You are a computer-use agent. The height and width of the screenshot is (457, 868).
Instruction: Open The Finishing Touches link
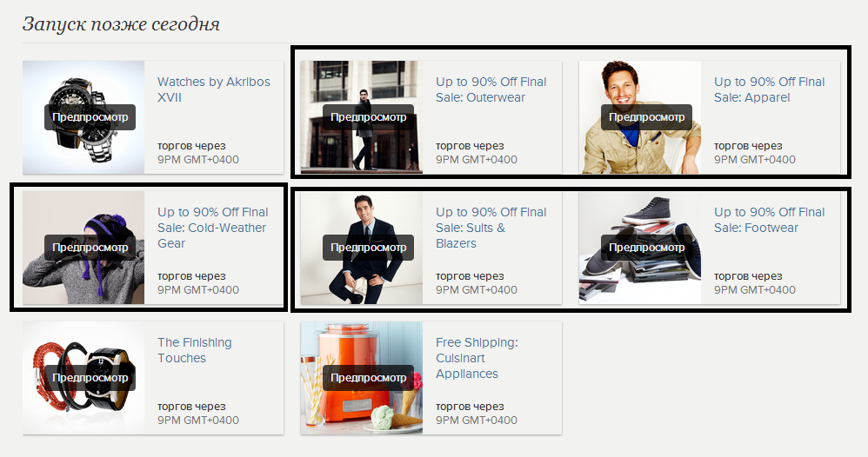tap(194, 350)
